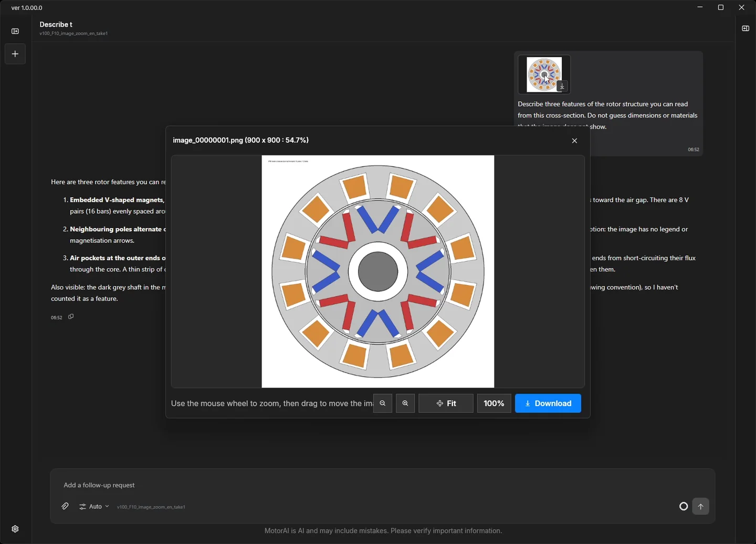756x544 pixels.
Task: Download the previewed image
Action: [548, 403]
